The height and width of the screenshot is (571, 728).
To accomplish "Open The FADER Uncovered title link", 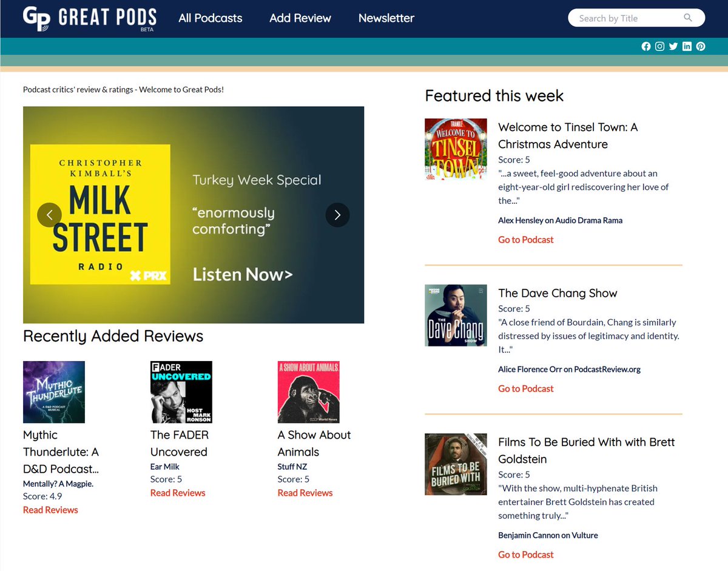I will 180,444.
